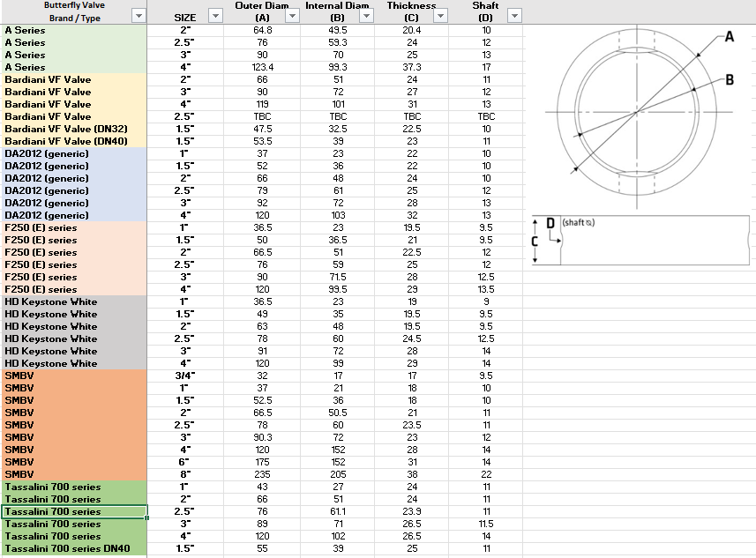The image size is (756, 558).
Task: Click the SIZE header cell
Action: click(x=185, y=11)
